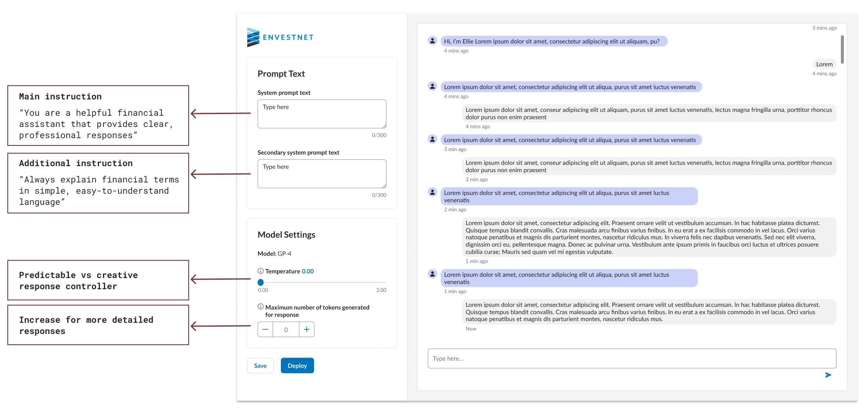Click the "Hi, I'm Ellie" message bubble
The image size is (868, 411).
tap(553, 41)
